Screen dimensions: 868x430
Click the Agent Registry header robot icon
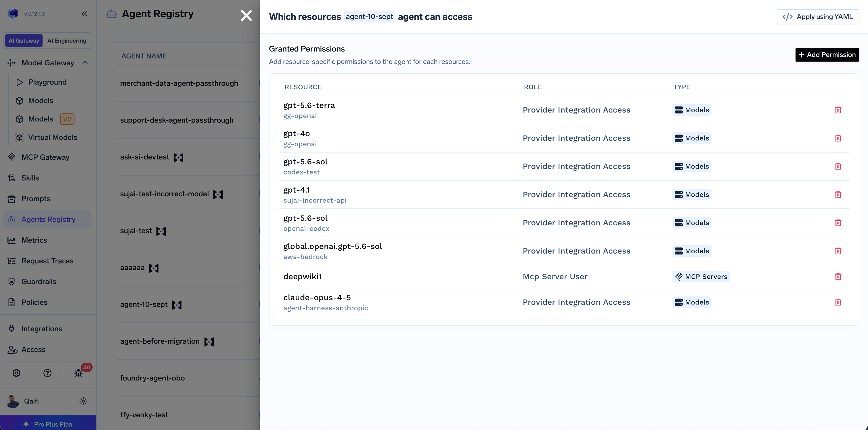112,14
